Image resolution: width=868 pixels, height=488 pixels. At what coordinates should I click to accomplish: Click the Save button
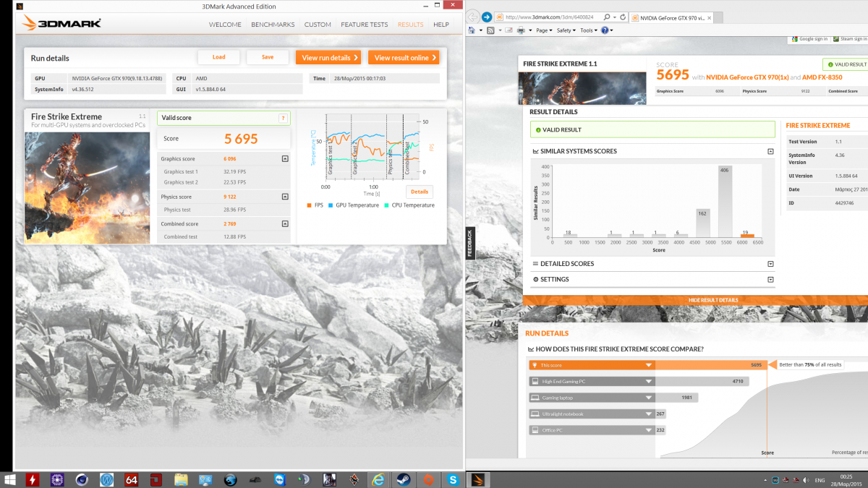click(268, 57)
